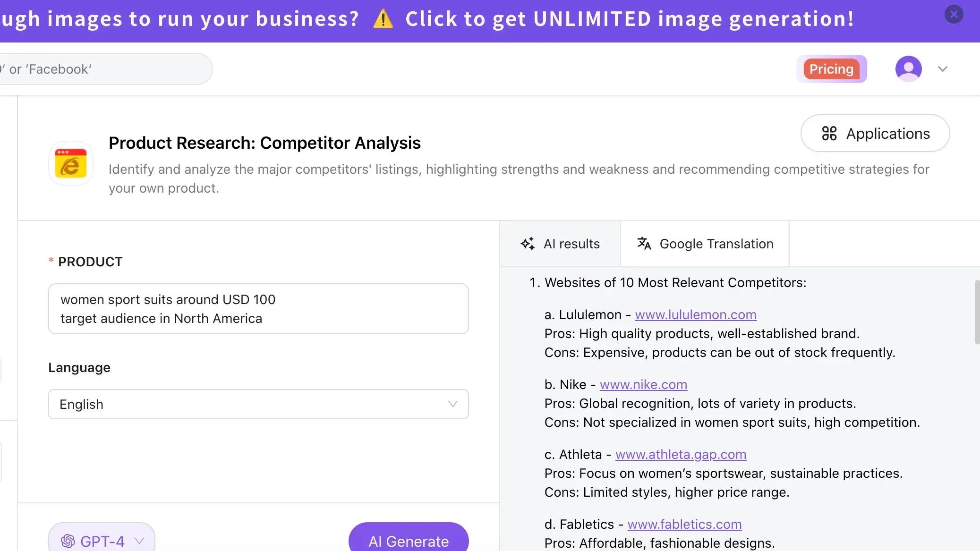980x551 pixels.
Task: Click the GPT-4 model logo icon
Action: pos(68,541)
